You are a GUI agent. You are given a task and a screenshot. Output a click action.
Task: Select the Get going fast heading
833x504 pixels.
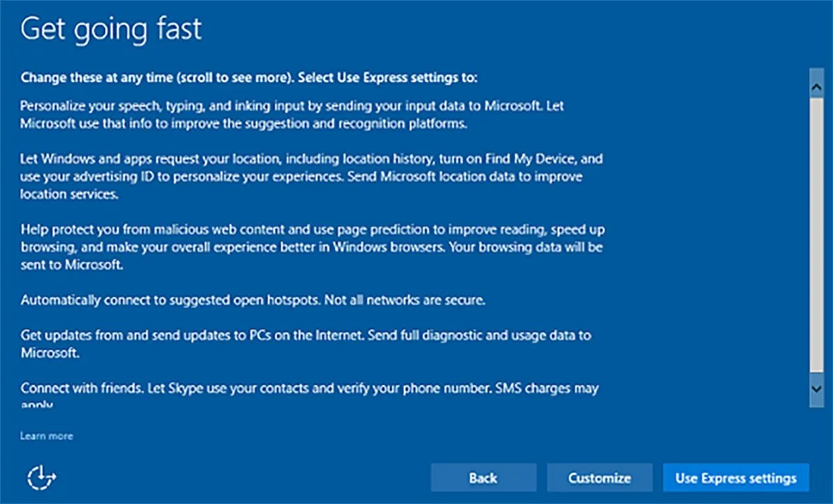[111, 28]
